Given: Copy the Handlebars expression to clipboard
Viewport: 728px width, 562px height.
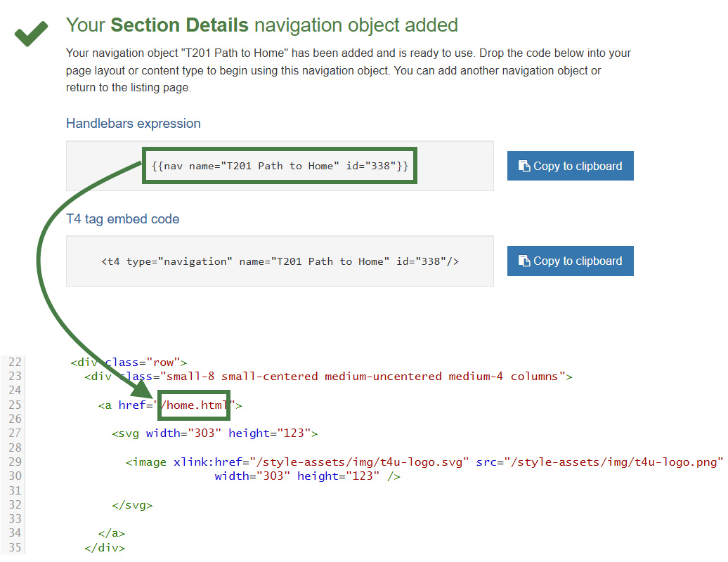Looking at the screenshot, I should (x=570, y=165).
